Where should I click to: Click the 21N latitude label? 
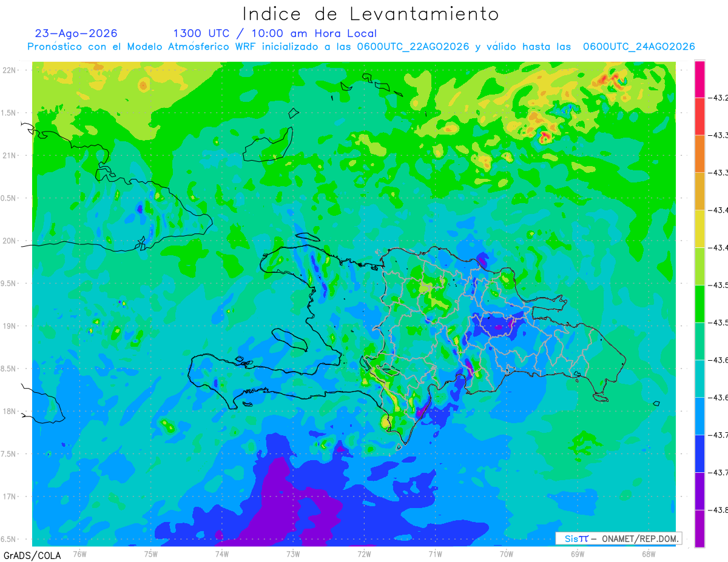[x=10, y=155]
